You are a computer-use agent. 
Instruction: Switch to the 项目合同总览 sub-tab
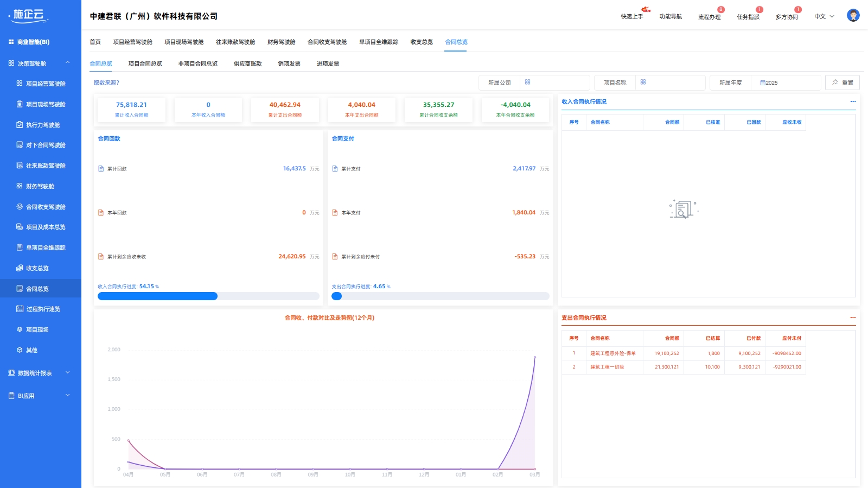pyautogui.click(x=145, y=64)
